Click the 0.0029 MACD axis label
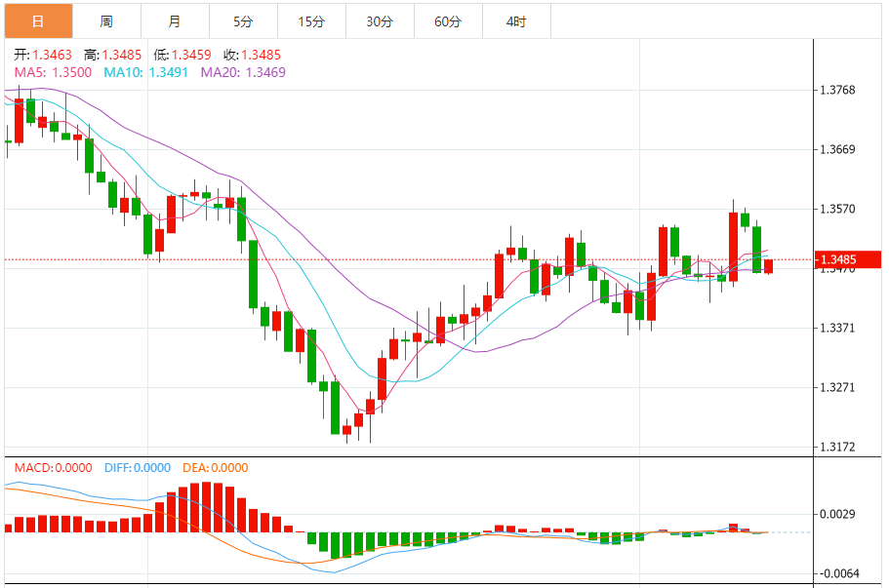889x588 pixels. point(838,514)
